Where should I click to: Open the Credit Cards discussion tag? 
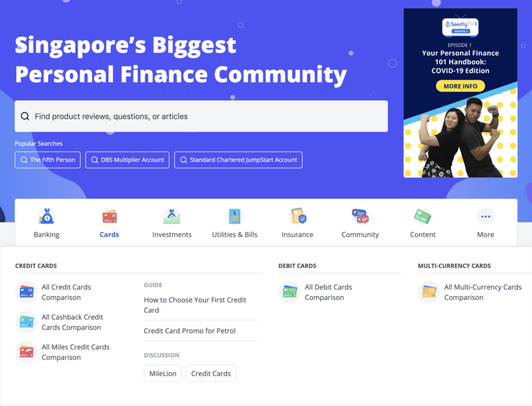[x=211, y=373]
